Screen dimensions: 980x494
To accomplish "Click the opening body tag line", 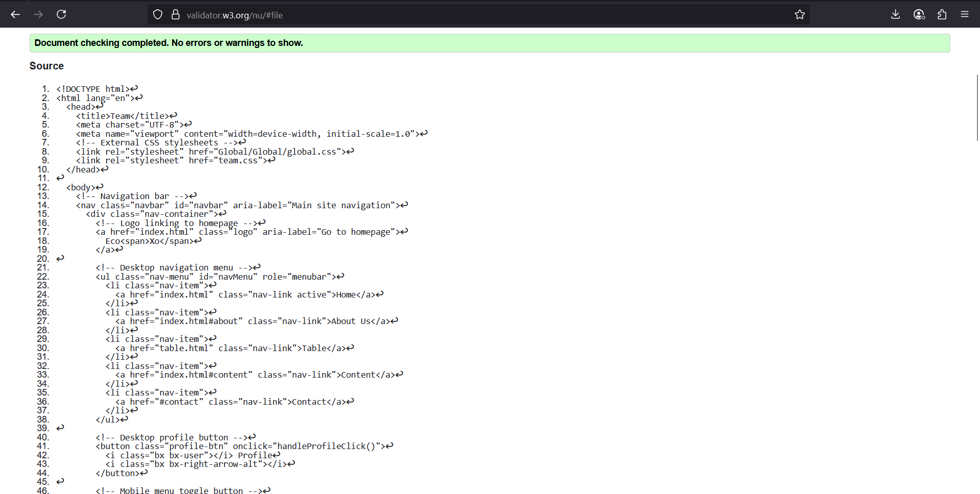I will tap(84, 187).
